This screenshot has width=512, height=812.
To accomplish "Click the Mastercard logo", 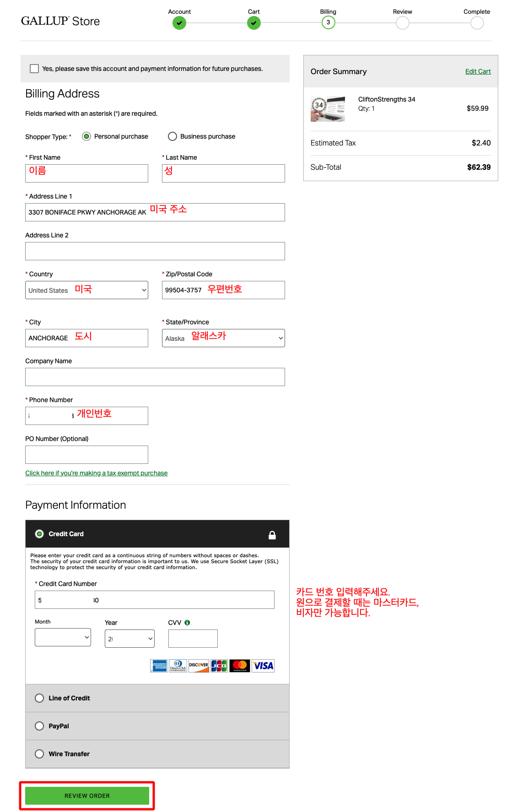I will point(240,666).
